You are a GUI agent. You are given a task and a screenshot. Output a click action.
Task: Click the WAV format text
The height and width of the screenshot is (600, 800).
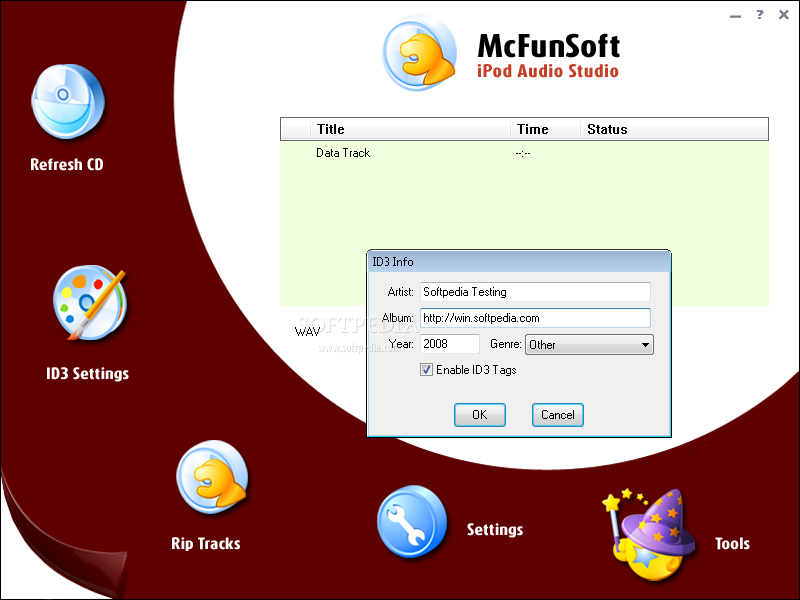pos(308,332)
